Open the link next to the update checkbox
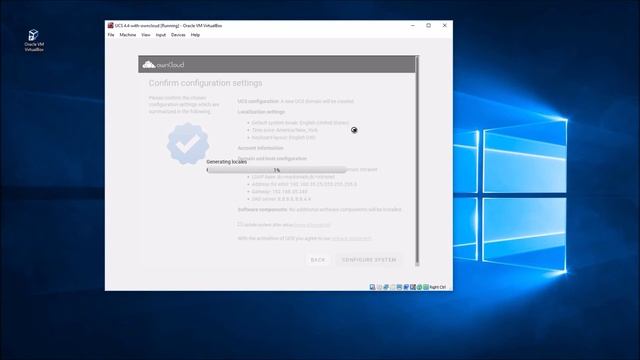This screenshot has height=360, width=640. (312, 225)
